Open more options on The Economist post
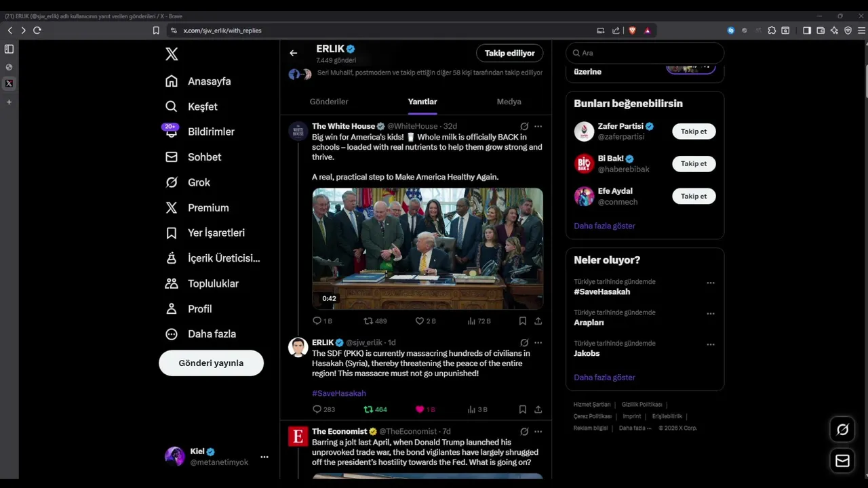The height and width of the screenshot is (488, 868). (538, 431)
